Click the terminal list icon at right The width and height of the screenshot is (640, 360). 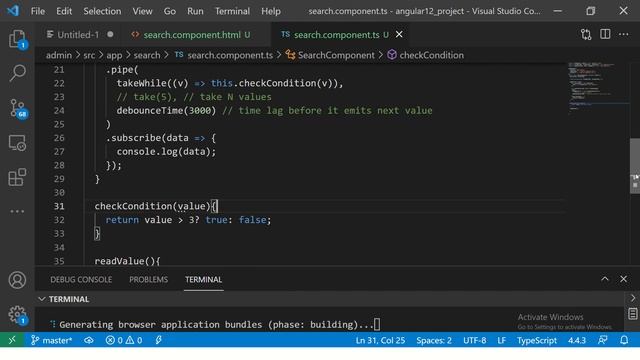click(x=633, y=313)
